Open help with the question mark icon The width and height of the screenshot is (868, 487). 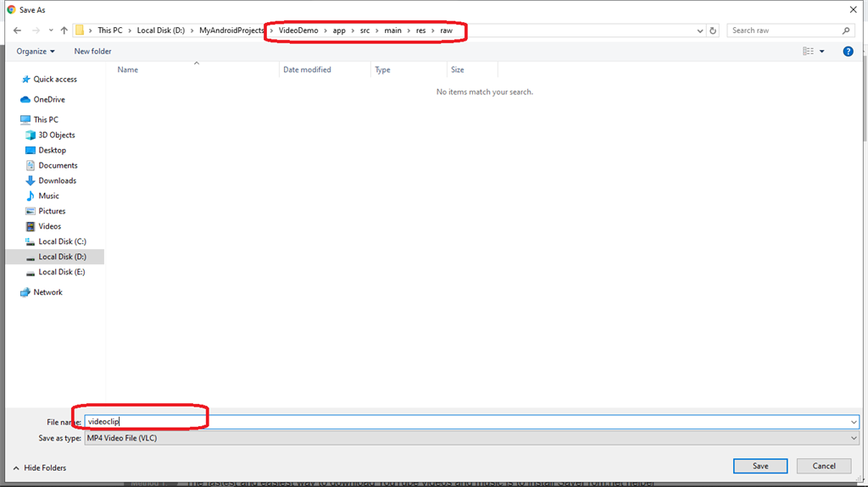coord(848,52)
